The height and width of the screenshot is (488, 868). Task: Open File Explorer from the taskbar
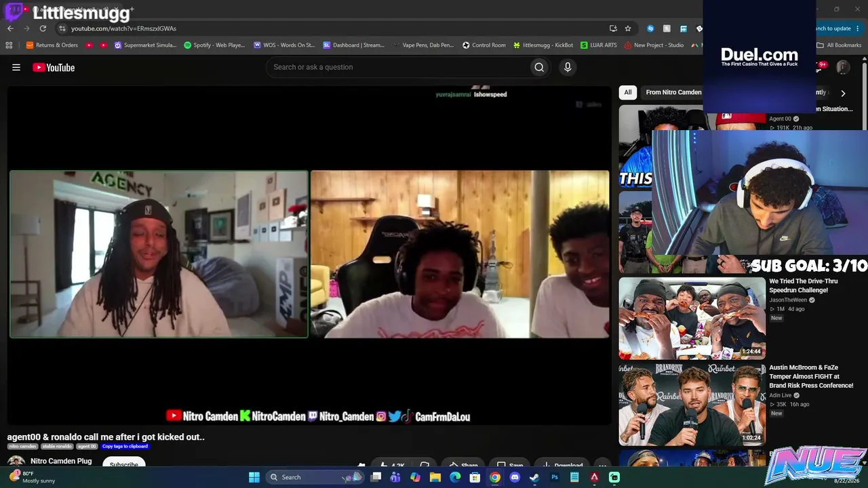coord(435,477)
